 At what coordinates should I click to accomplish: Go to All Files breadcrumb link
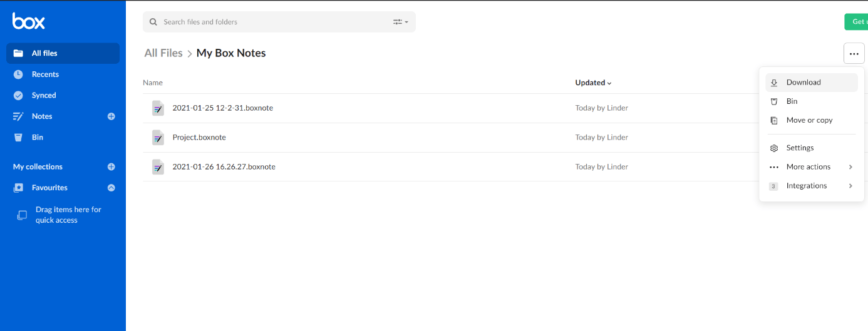click(163, 53)
